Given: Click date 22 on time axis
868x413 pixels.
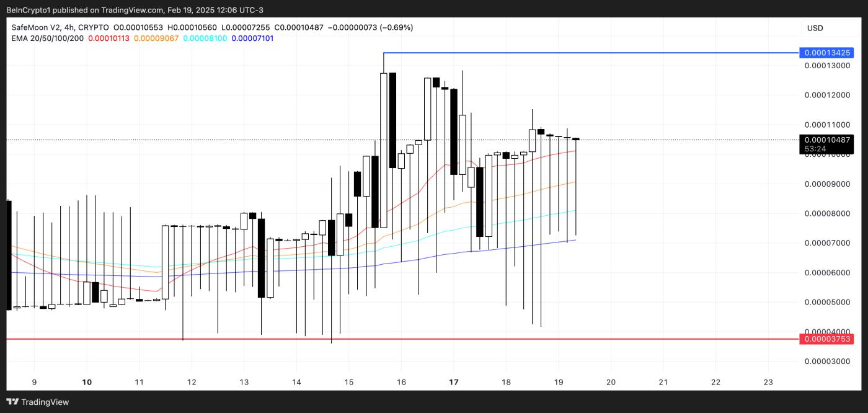Looking at the screenshot, I should point(715,383).
